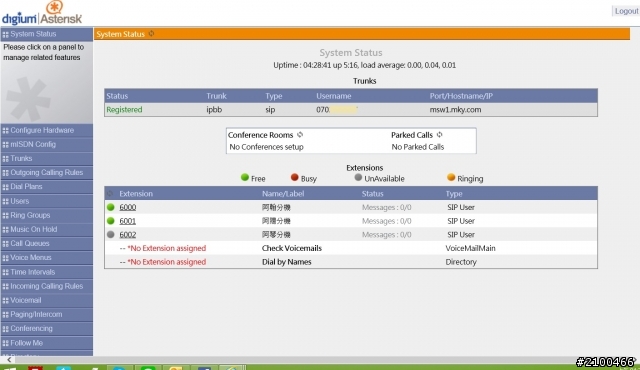Viewport: 640px width, 370px height.
Task: Click the VoiceMailMain type cell
Action: [x=470, y=248]
